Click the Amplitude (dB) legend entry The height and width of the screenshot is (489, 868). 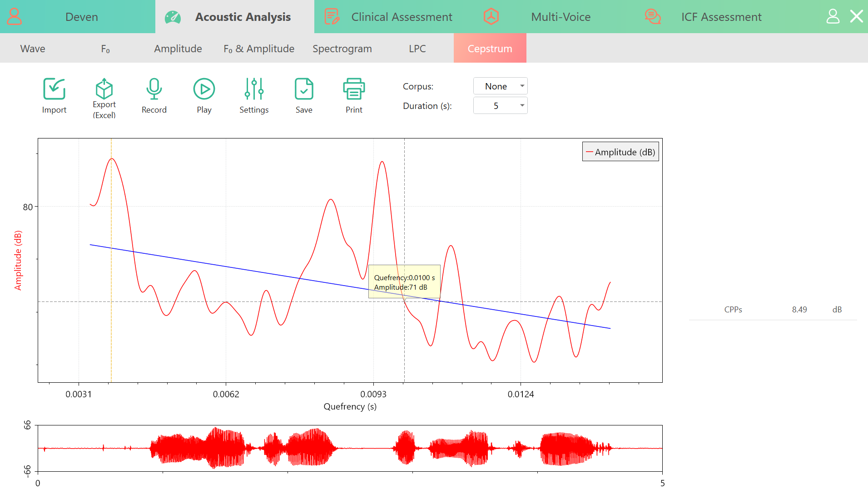tap(620, 152)
